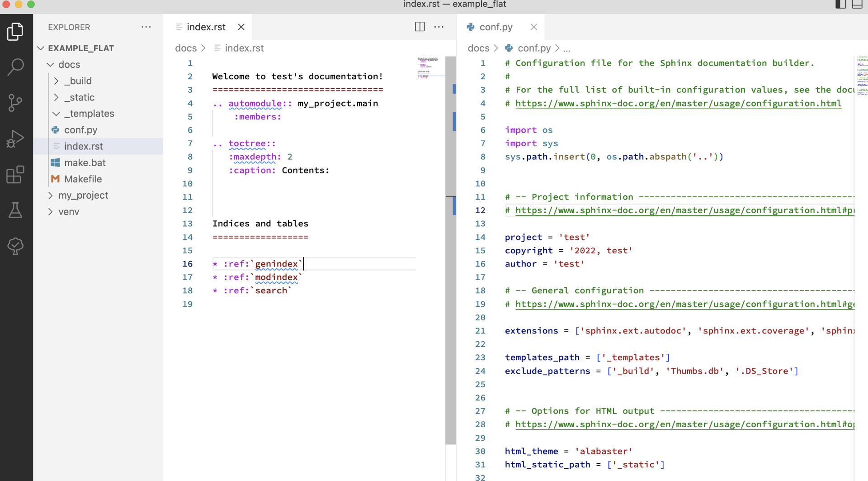Toggle the primary sidebar layout button
Screen dimensions: 868x481
coord(840,5)
